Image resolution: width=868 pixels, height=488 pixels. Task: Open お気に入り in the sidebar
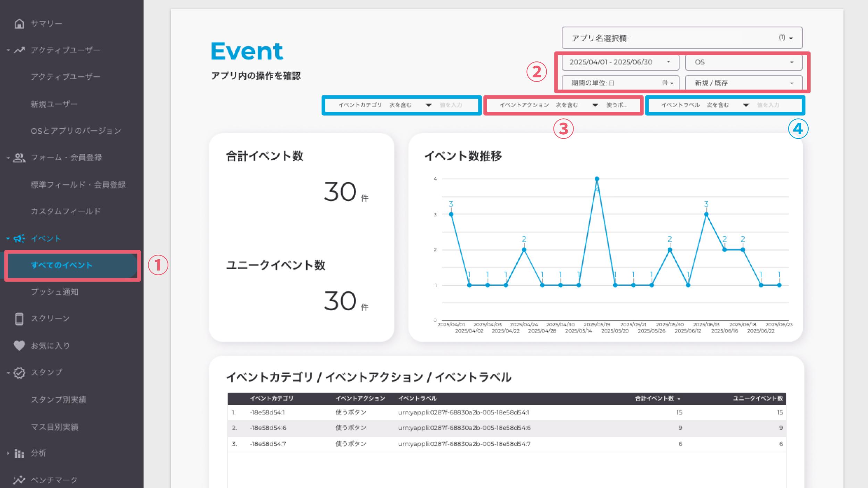point(50,346)
